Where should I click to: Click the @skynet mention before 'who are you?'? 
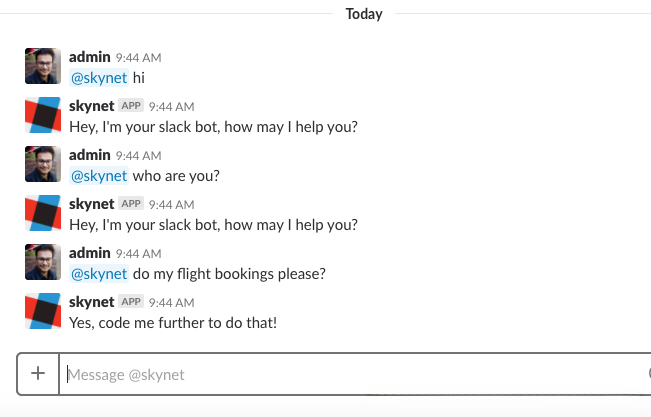pyautogui.click(x=98, y=175)
